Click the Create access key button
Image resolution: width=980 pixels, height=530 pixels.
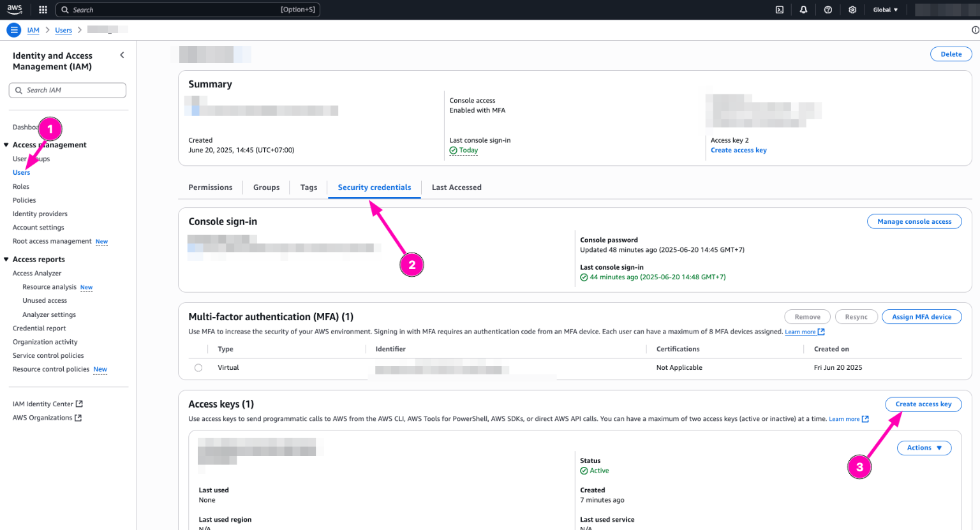[923, 404]
